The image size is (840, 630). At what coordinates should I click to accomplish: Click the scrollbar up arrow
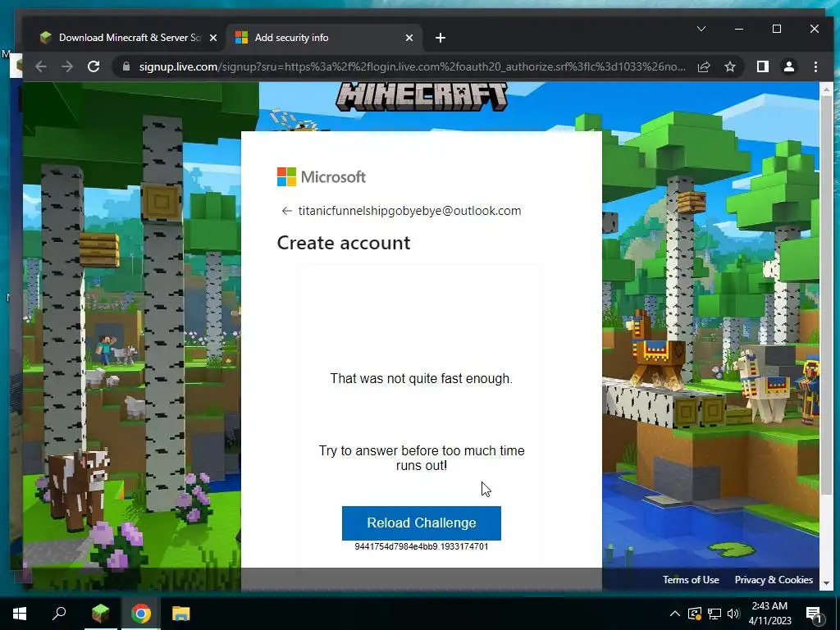pyautogui.click(x=825, y=89)
